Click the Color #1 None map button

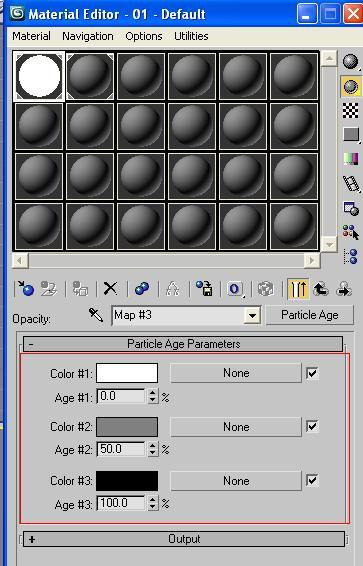[236, 373]
